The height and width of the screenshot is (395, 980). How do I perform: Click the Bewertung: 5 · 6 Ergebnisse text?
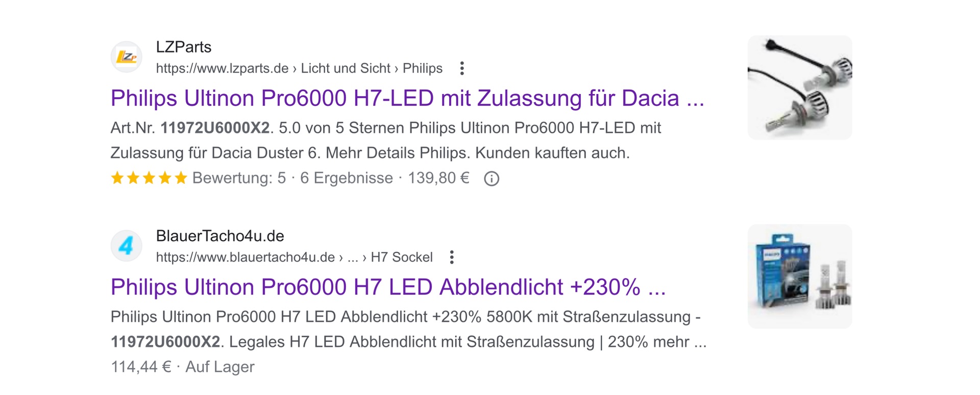pos(292,178)
